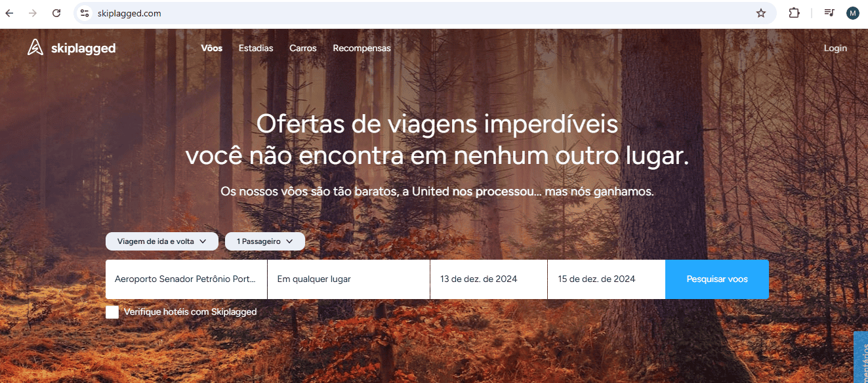868x383 pixels.
Task: Expand the Viagem de ida e volta dropdown
Action: (161, 241)
